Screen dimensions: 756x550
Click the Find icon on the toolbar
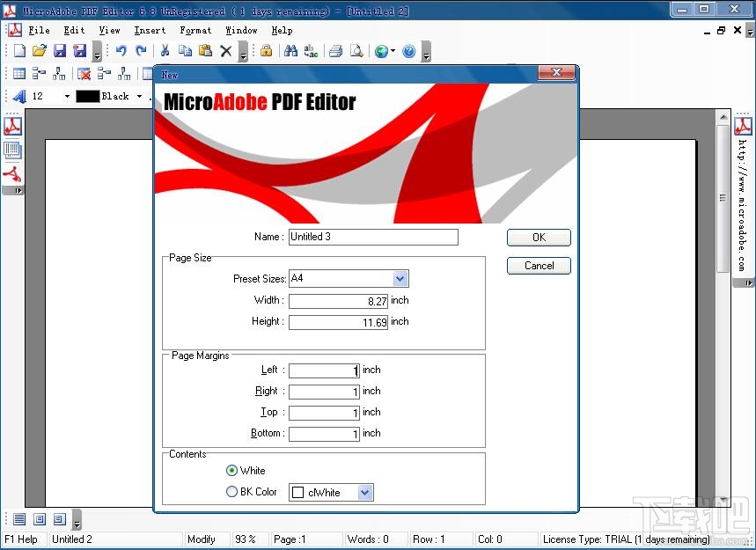click(289, 52)
